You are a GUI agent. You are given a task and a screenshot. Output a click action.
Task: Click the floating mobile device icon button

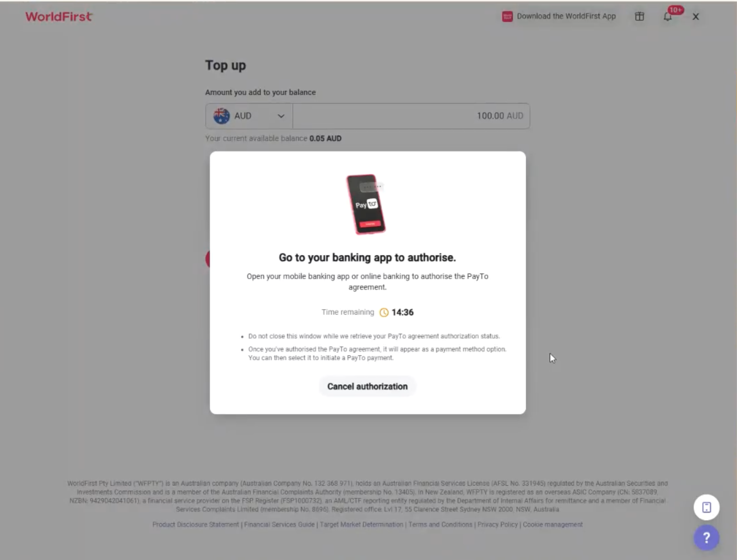[706, 507]
